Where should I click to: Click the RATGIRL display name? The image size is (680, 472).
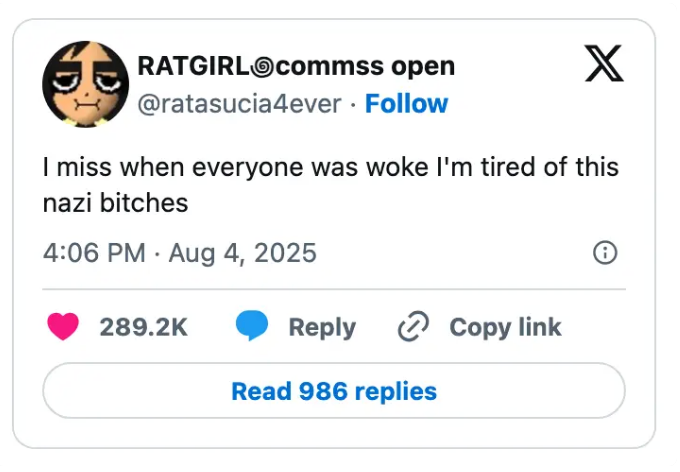192,67
